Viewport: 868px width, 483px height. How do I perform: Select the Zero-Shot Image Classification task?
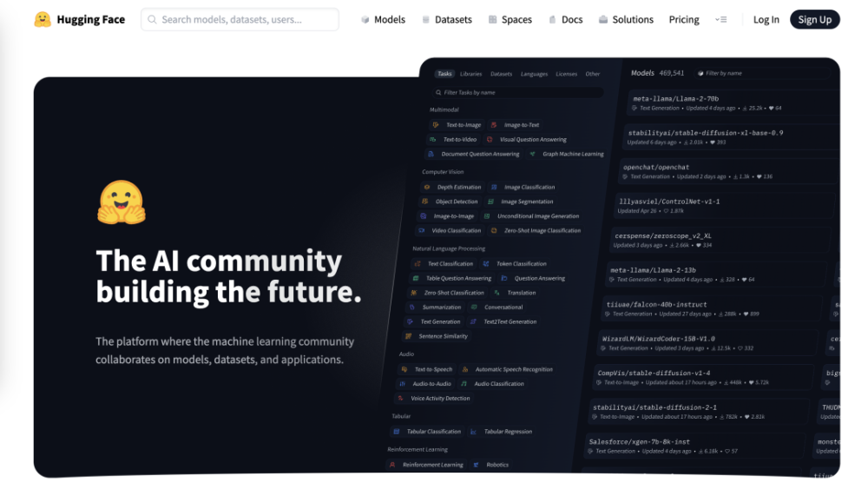(x=536, y=230)
